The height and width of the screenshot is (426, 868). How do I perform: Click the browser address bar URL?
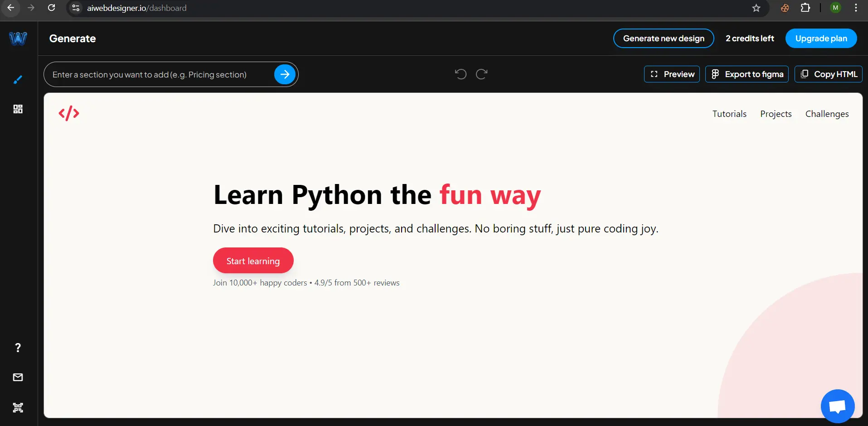click(x=136, y=8)
